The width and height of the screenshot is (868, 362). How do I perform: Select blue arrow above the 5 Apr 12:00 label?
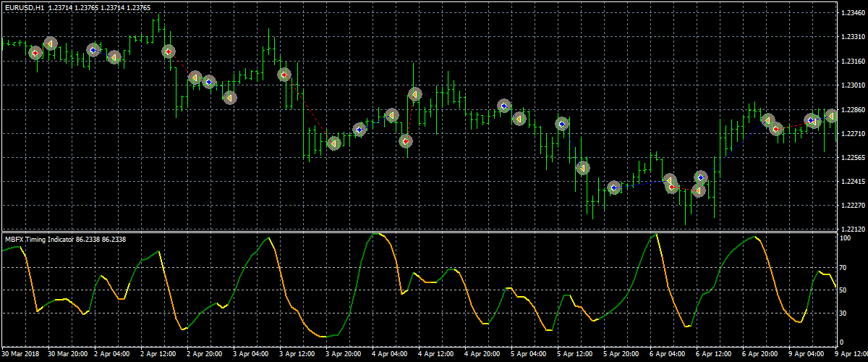click(x=562, y=125)
